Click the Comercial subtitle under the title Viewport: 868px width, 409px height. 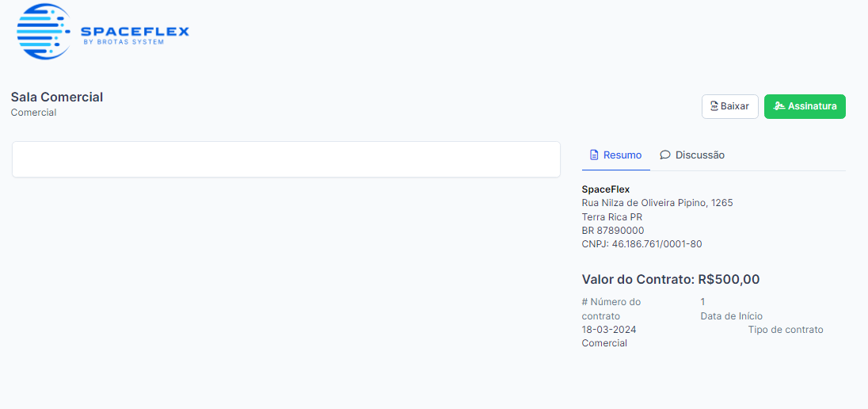click(x=33, y=113)
